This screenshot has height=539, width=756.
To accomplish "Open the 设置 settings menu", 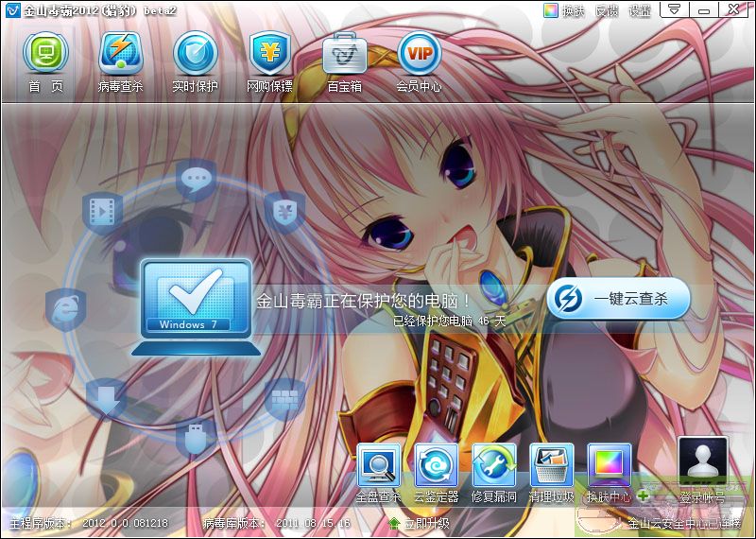I will (x=641, y=10).
